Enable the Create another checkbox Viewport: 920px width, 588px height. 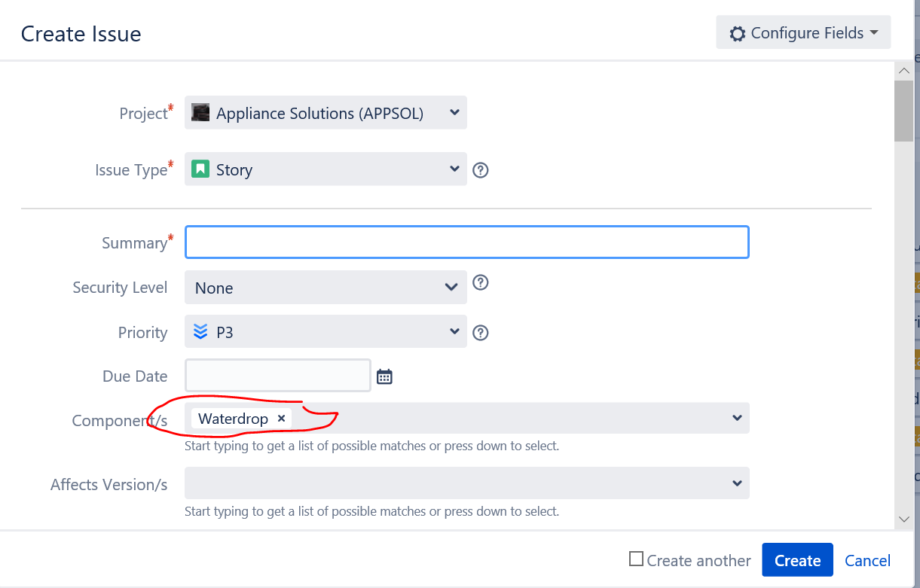pyautogui.click(x=637, y=559)
